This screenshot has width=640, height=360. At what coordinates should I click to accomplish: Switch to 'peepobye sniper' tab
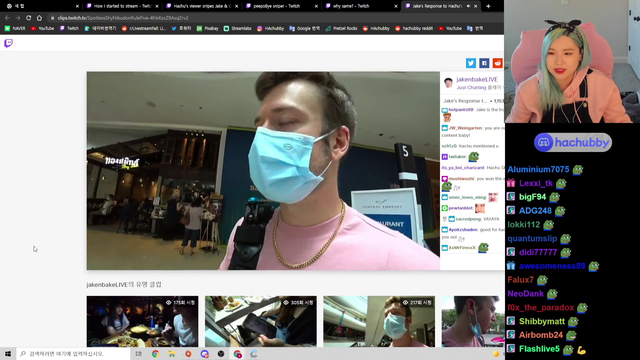[281, 6]
